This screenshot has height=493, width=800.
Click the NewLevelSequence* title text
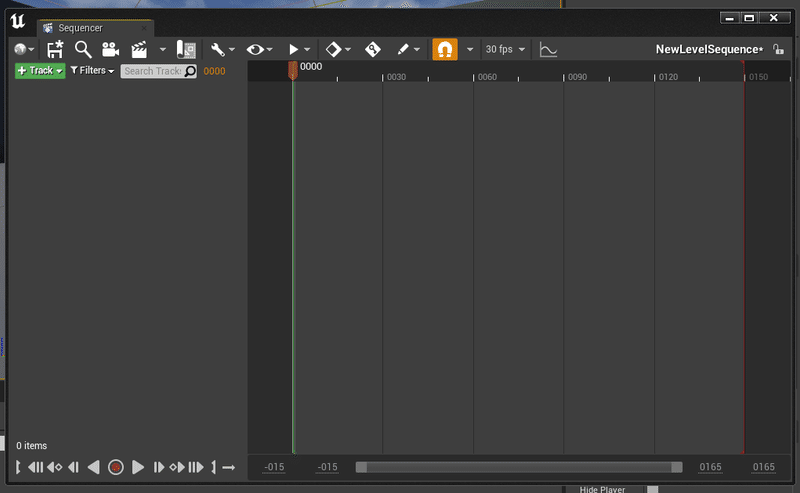(x=709, y=50)
